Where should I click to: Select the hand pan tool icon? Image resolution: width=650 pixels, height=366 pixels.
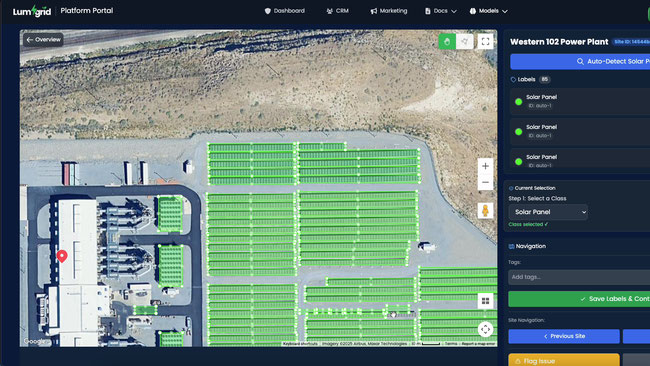coord(447,41)
